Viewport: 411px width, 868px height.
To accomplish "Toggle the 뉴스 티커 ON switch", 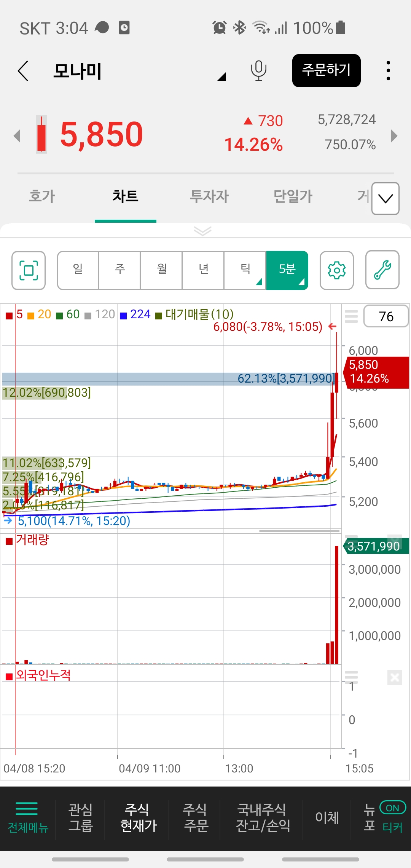I will click(392, 808).
